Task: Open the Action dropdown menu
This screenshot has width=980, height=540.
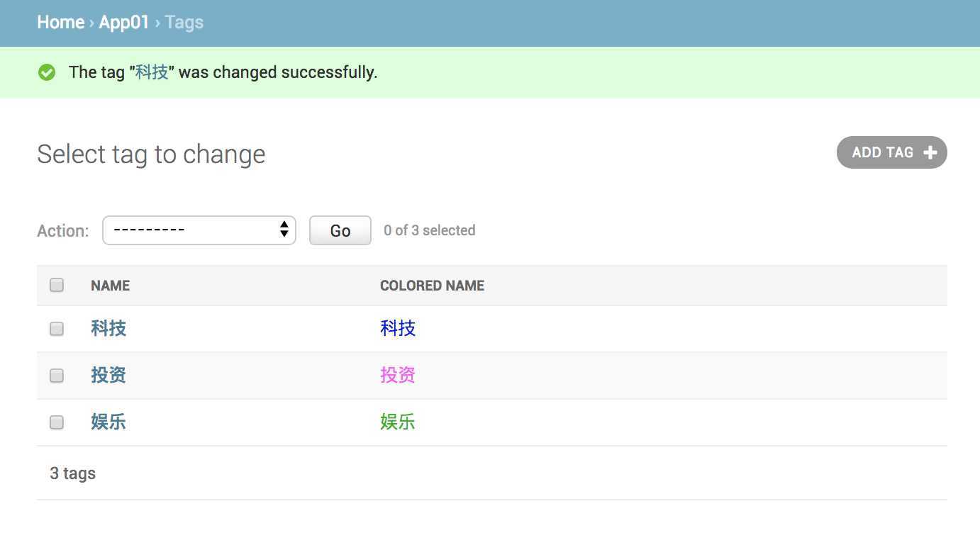Action: click(x=199, y=230)
